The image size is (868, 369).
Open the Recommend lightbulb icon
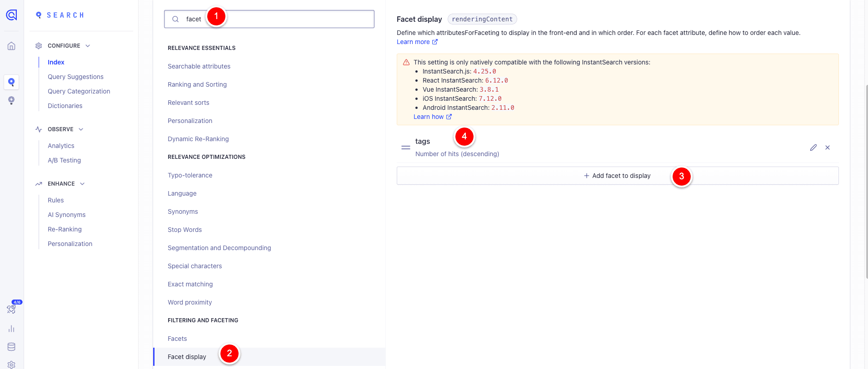point(11,100)
